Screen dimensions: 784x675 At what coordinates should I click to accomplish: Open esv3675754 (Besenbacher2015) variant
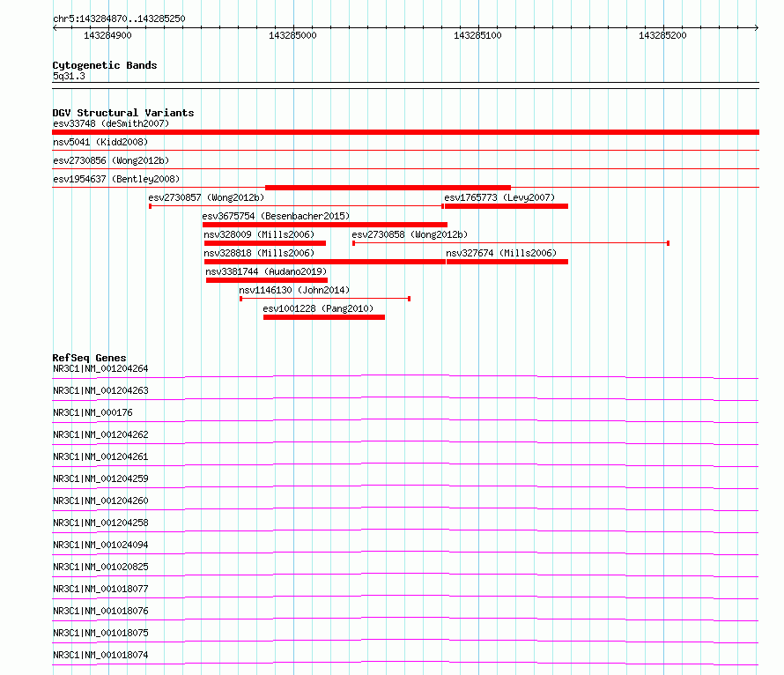[276, 216]
